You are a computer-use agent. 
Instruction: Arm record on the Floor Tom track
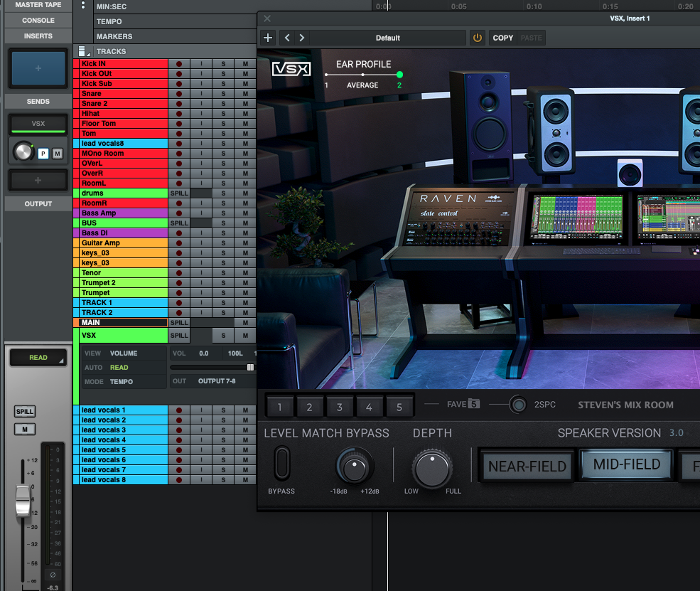coord(179,124)
